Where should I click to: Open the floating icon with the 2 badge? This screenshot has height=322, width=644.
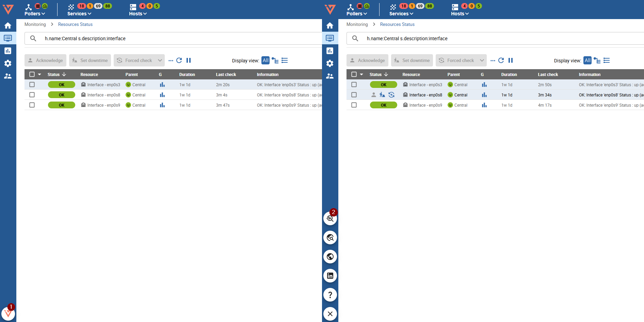330,218
